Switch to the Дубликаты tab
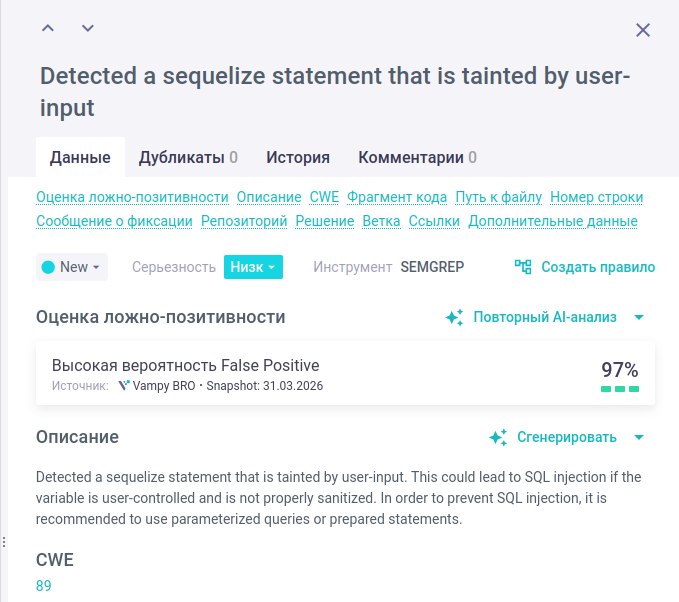The width and height of the screenshot is (679, 602). 188,157
